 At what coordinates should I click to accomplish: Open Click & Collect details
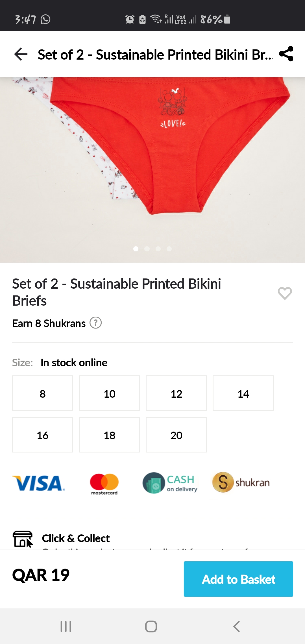[x=76, y=538]
